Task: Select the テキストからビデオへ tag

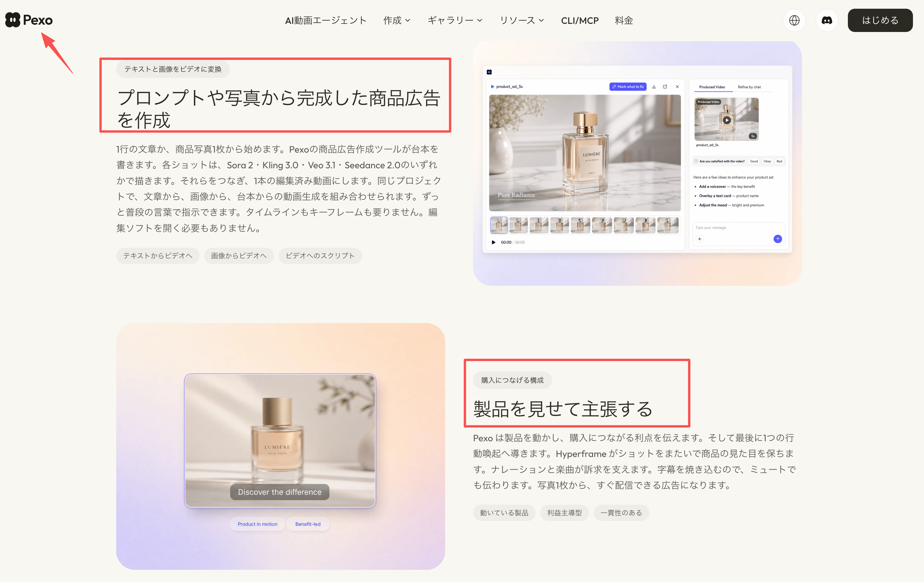Action: tap(158, 256)
